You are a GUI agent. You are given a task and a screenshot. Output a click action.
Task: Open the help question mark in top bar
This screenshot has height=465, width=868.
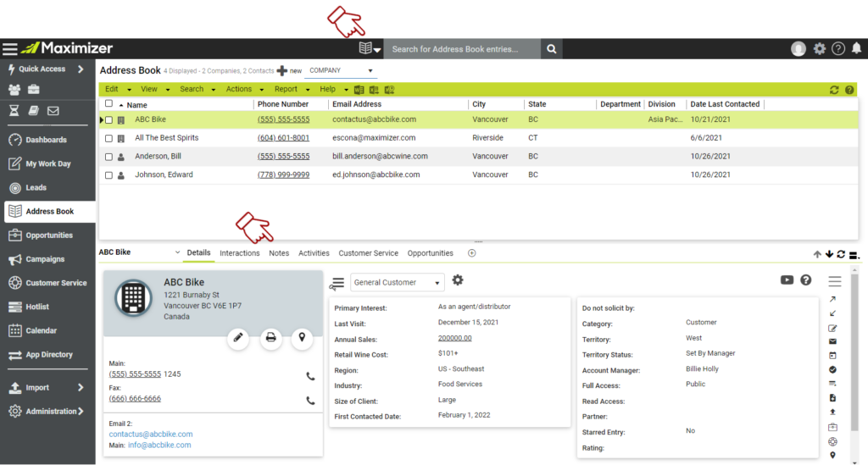coord(838,49)
